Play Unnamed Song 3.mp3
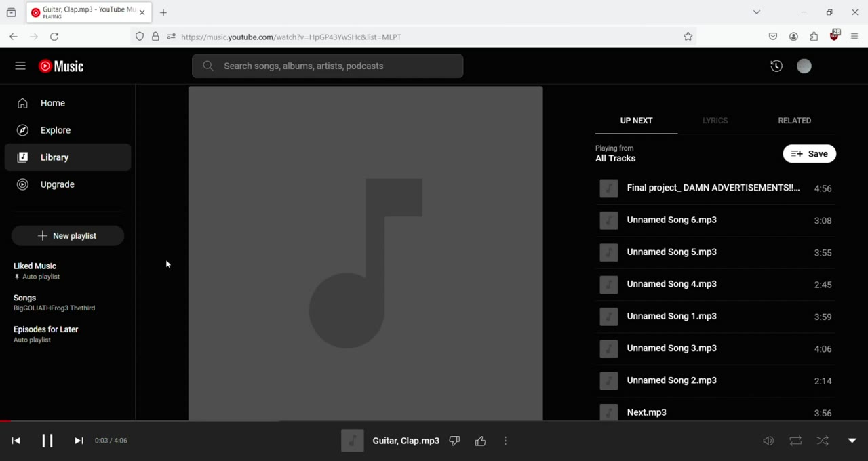This screenshot has width=868, height=461. click(x=715, y=348)
